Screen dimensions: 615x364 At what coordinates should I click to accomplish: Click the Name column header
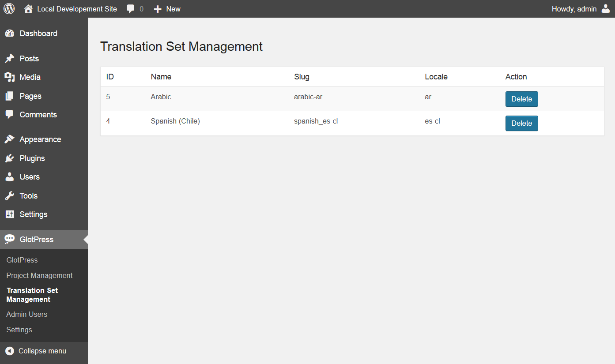click(161, 77)
